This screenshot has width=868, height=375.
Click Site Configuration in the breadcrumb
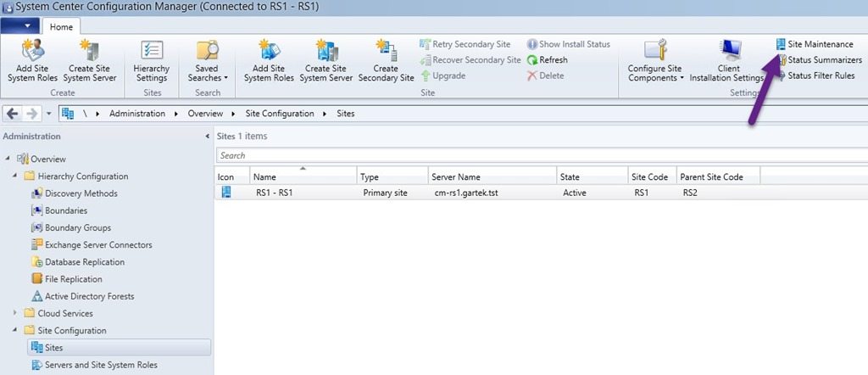[x=280, y=114]
